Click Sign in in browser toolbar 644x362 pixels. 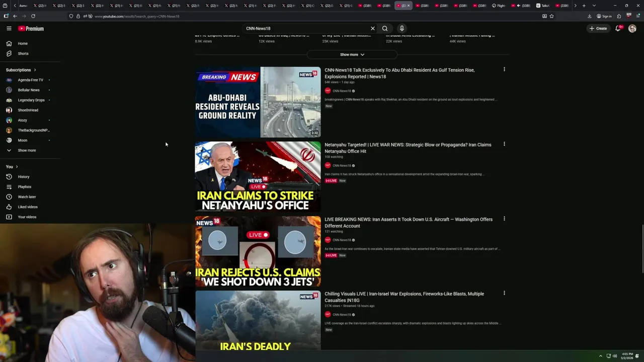click(604, 16)
